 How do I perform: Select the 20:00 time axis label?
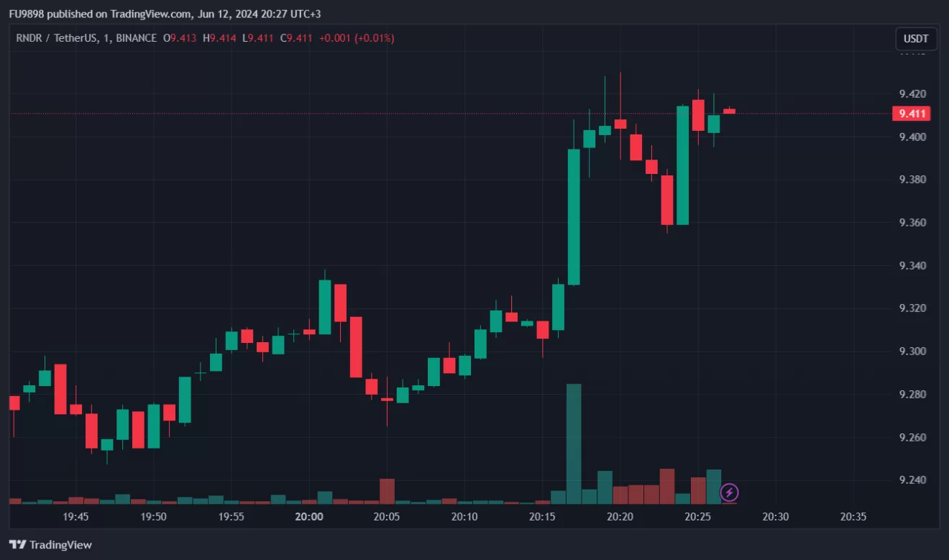(309, 516)
